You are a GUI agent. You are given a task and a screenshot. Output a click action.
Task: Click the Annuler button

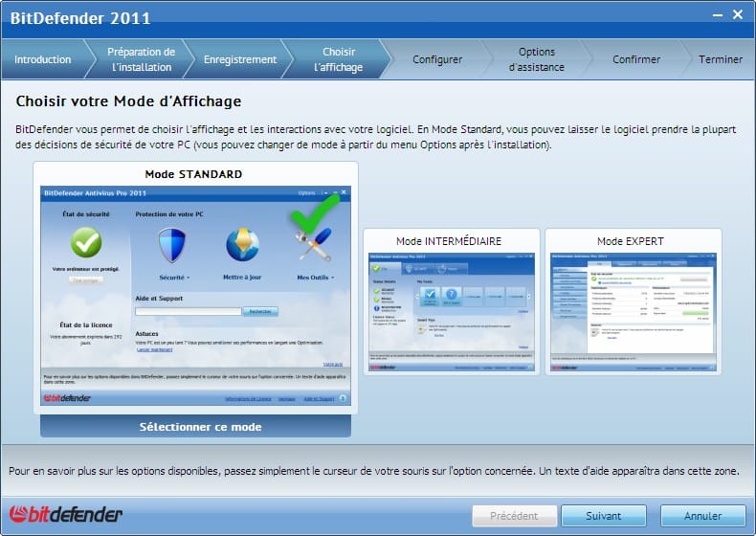tap(702, 516)
